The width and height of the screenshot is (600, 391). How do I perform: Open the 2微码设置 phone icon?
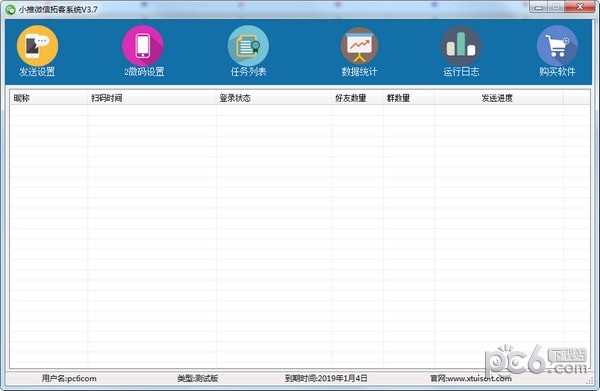(143, 46)
